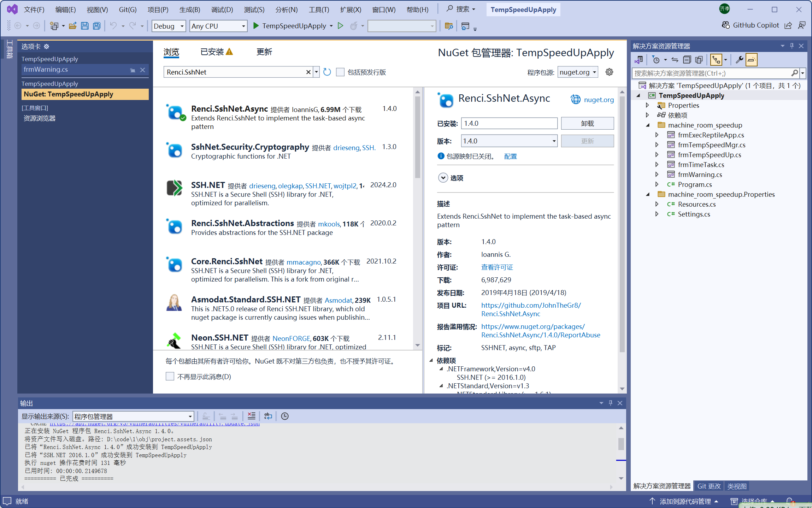
Task: Open package source nuget.org dropdown
Action: (578, 72)
